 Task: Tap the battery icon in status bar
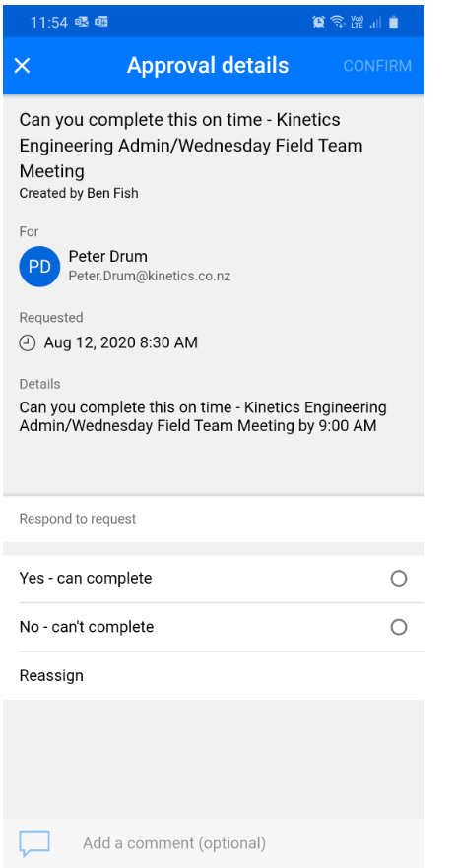pyautogui.click(x=393, y=22)
